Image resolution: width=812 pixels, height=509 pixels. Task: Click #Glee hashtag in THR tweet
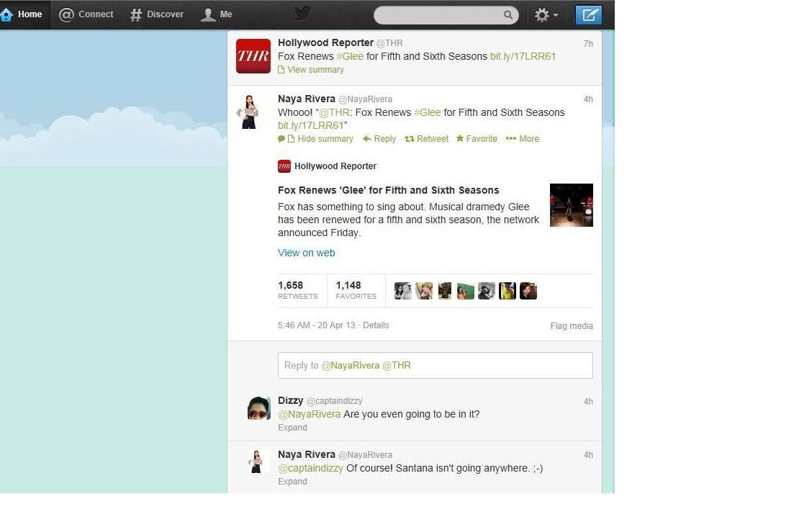(350, 56)
